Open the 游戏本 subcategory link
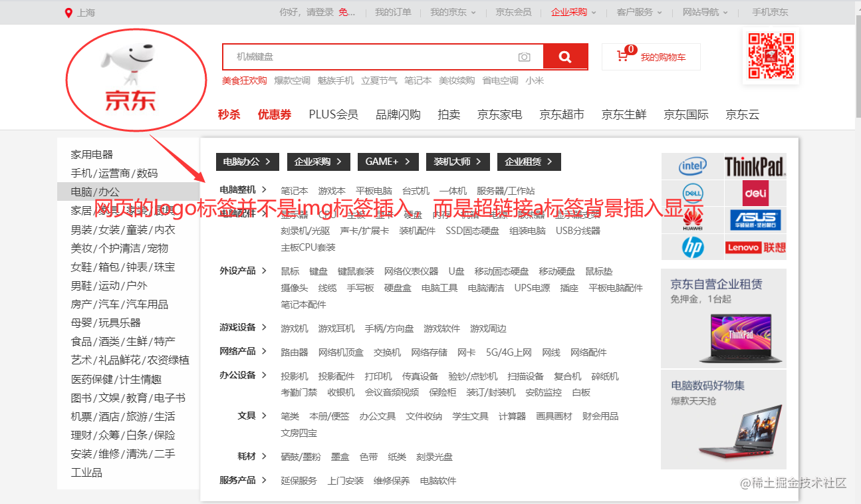Viewport: 861px width, 504px height. 332,191
